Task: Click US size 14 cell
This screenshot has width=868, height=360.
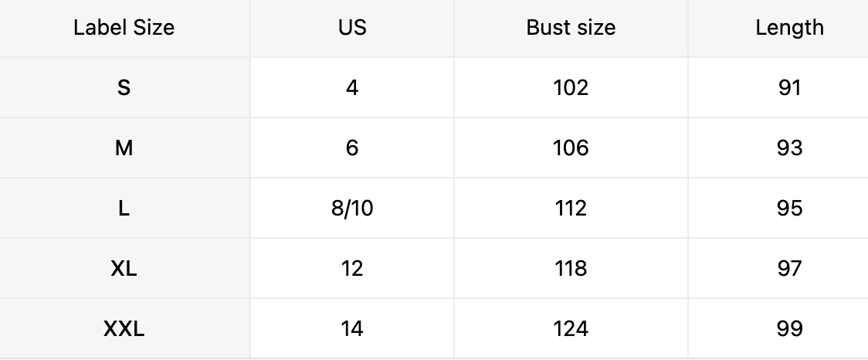Action: click(352, 329)
